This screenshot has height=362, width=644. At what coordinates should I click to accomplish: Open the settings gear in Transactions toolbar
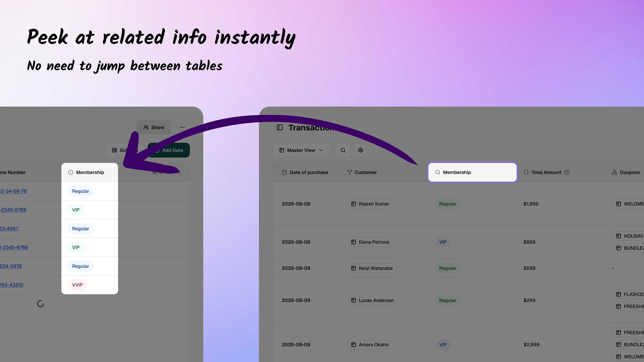tap(361, 150)
